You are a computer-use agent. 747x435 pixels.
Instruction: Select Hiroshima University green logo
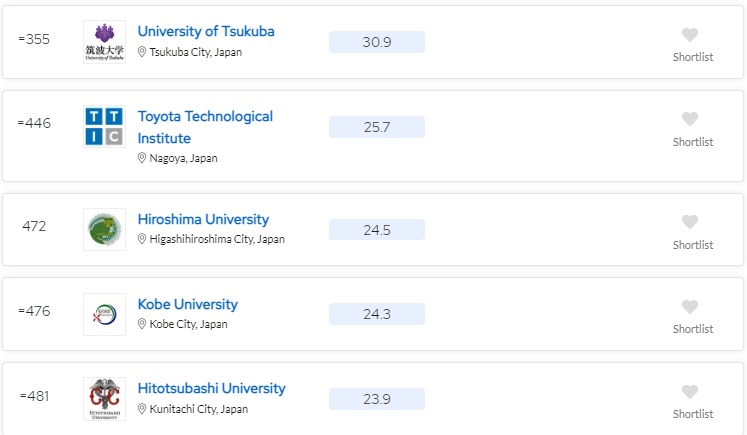(104, 229)
